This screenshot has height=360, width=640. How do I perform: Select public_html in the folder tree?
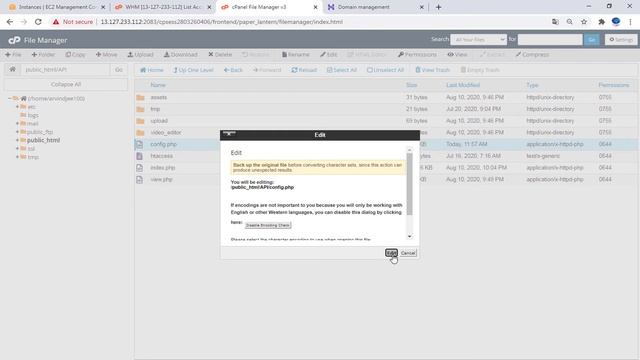(x=43, y=140)
